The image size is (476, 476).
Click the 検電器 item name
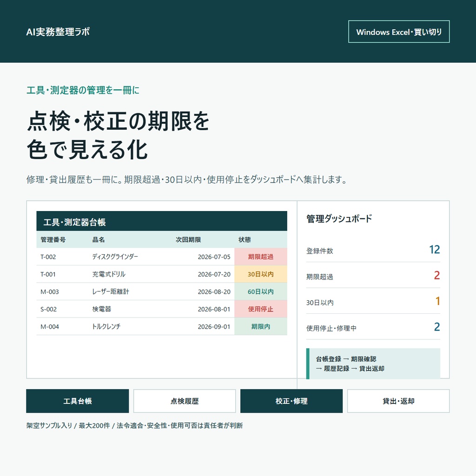tap(102, 309)
